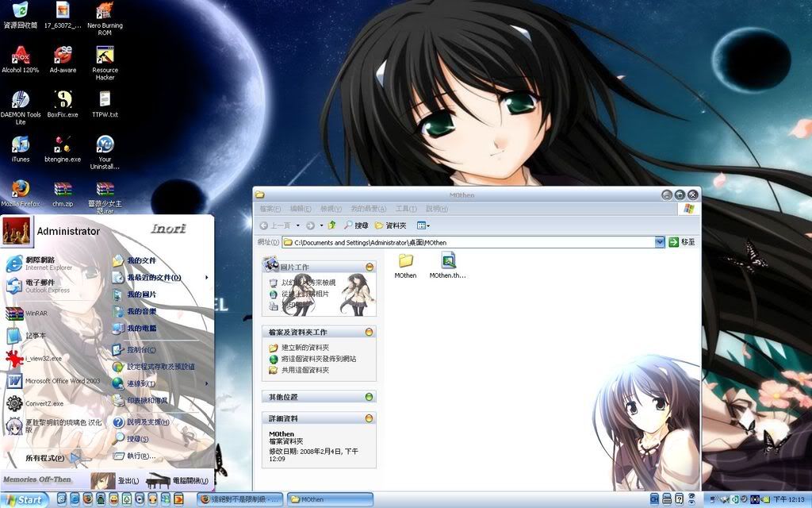Click the 登出(L) Log Off button
The image size is (812, 508).
pyautogui.click(x=116, y=481)
